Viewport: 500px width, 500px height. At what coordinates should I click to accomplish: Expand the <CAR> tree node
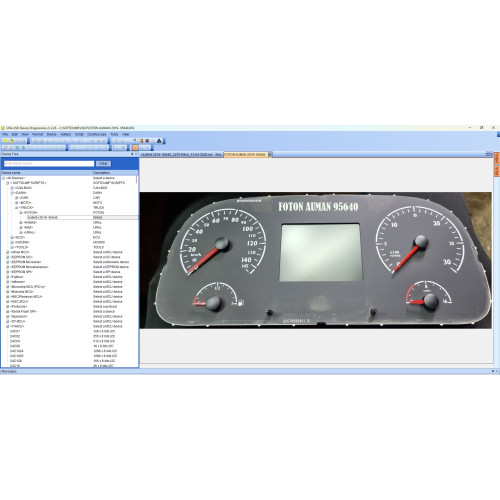[17, 198]
